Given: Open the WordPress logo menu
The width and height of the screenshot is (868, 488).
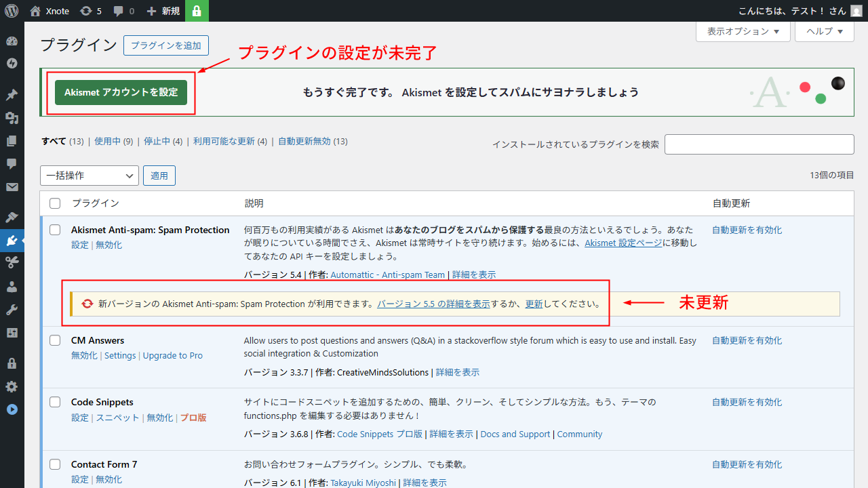Looking at the screenshot, I should [x=12, y=11].
